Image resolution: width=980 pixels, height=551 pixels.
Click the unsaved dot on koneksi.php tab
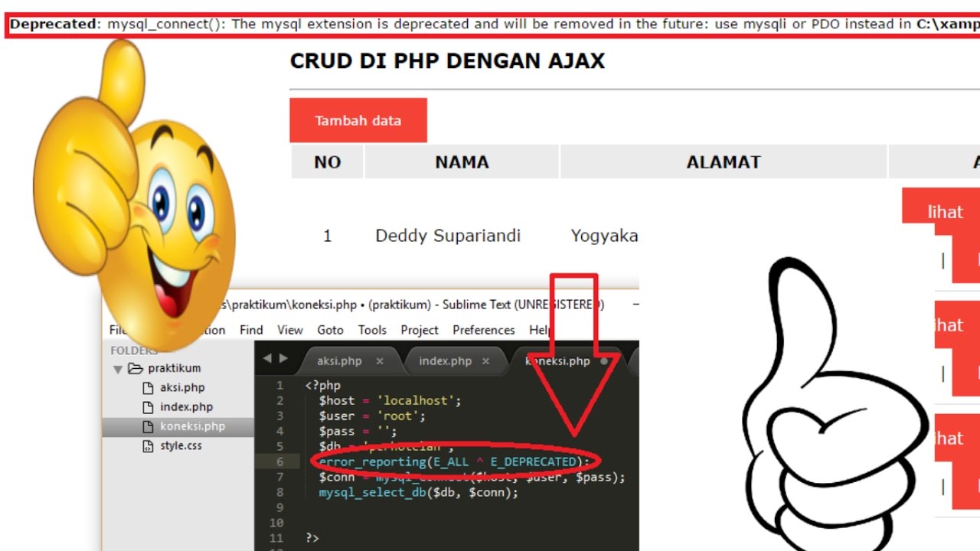pyautogui.click(x=604, y=361)
